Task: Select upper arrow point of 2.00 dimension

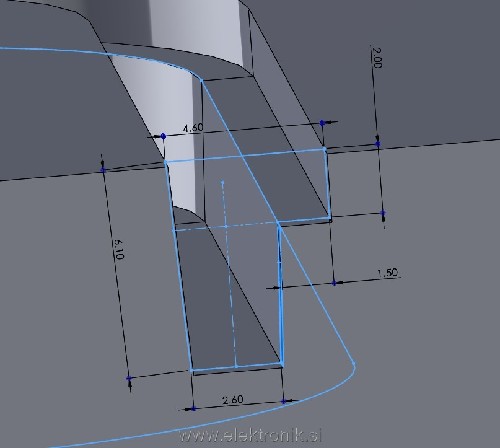Action: pos(377,144)
